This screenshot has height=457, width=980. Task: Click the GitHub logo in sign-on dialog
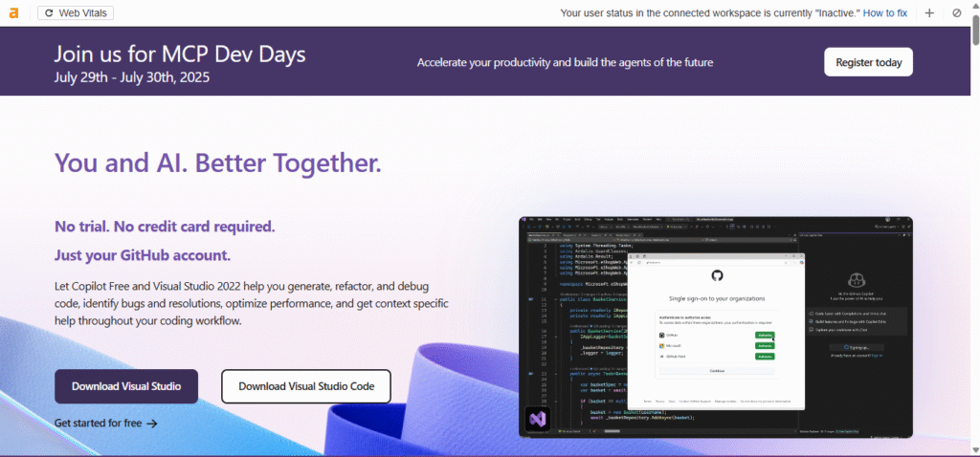(716, 275)
